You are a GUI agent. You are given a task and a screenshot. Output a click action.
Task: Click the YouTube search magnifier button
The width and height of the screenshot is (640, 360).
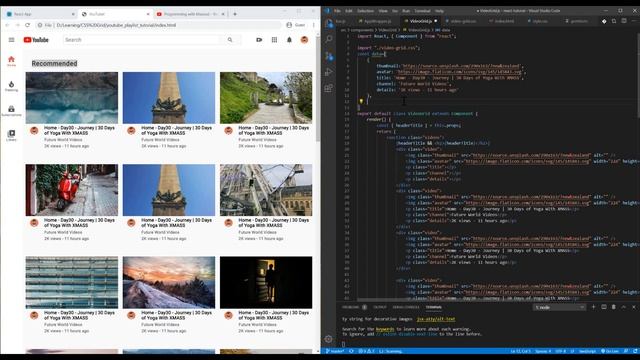click(x=230, y=40)
